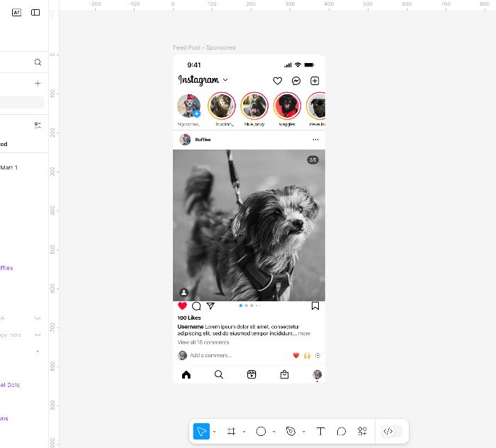Select the Ellipse shape tool
Image resolution: width=496 pixels, height=448 pixels.
[261, 431]
